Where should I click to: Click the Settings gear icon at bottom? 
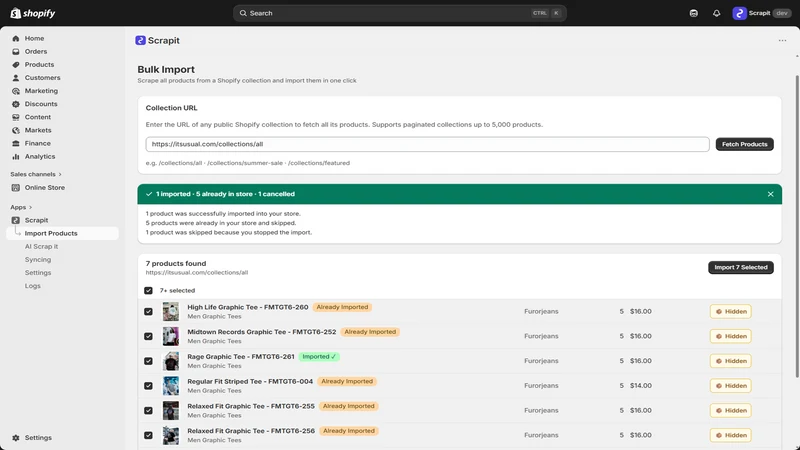pyautogui.click(x=16, y=438)
